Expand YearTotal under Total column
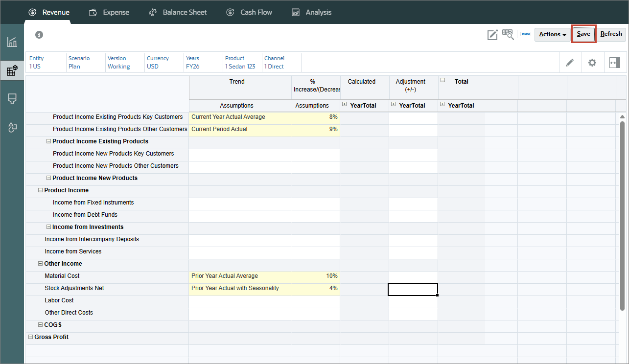This screenshot has width=629, height=364. tap(443, 104)
